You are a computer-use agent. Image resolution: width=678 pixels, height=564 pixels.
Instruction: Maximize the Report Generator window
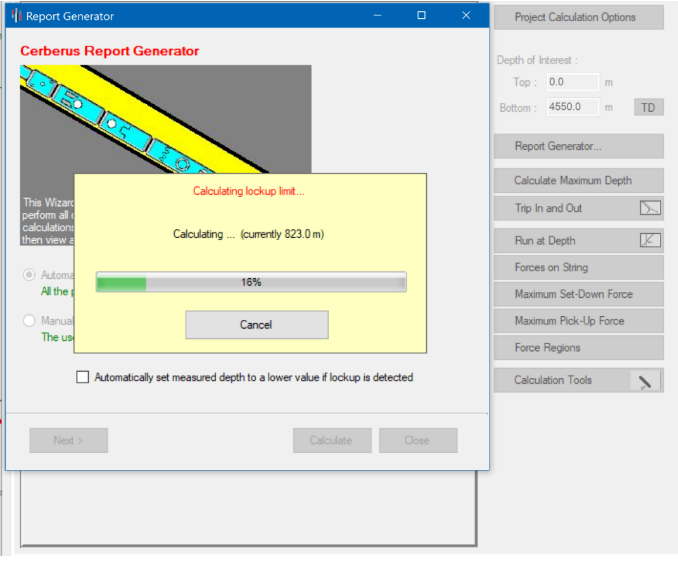(x=422, y=16)
